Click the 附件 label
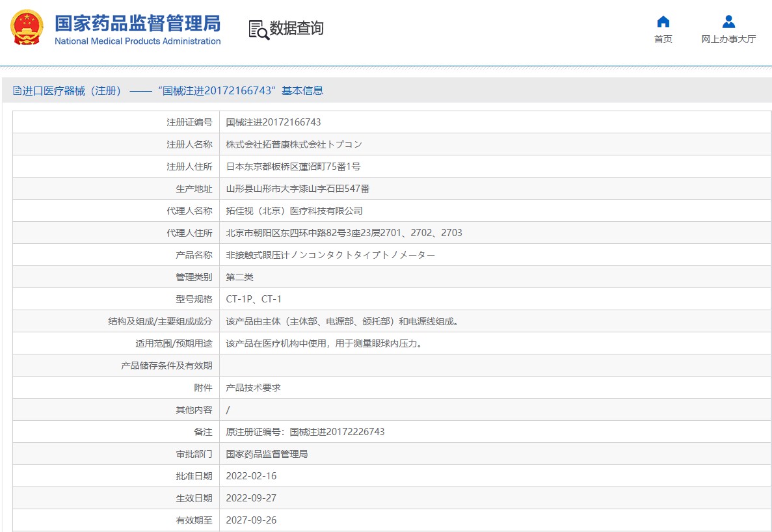 (204, 388)
